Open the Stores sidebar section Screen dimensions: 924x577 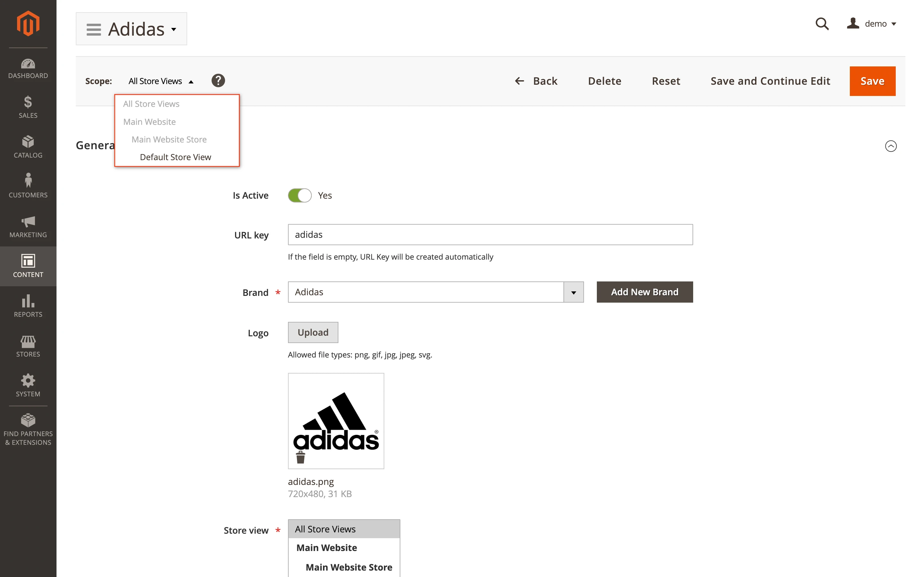pyautogui.click(x=28, y=345)
